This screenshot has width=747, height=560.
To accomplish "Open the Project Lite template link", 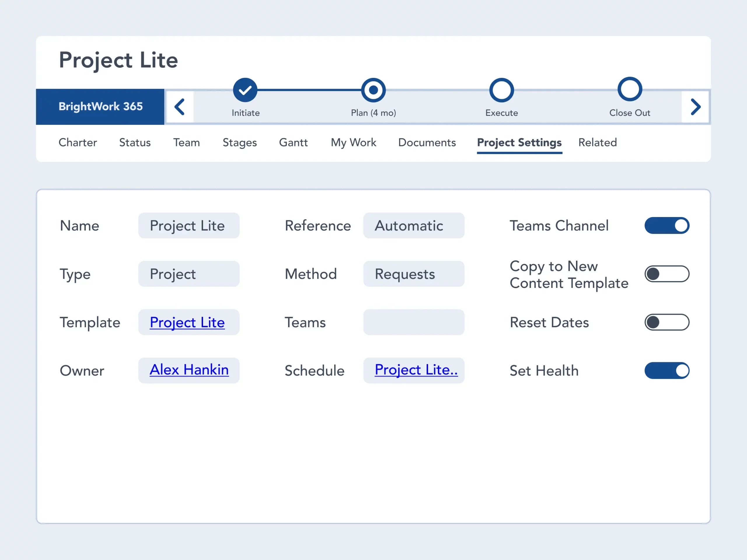I will (x=187, y=322).
